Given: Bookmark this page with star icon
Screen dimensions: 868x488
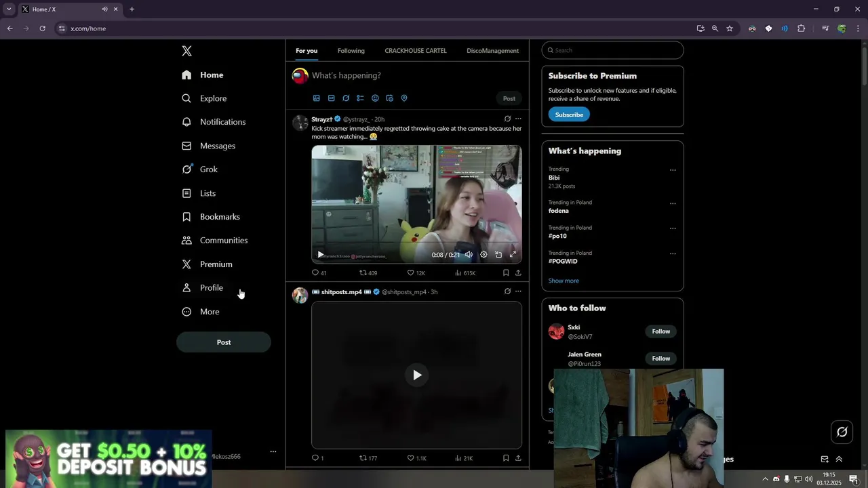Looking at the screenshot, I should [730, 28].
